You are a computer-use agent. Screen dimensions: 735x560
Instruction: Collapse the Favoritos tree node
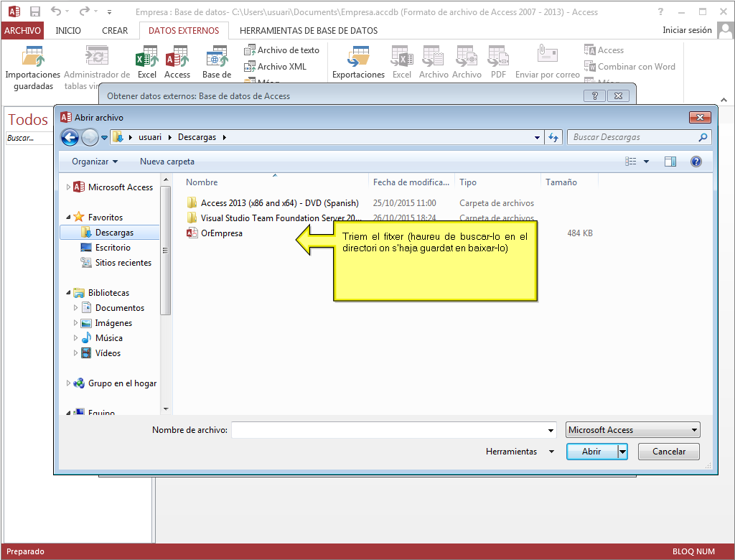68,217
